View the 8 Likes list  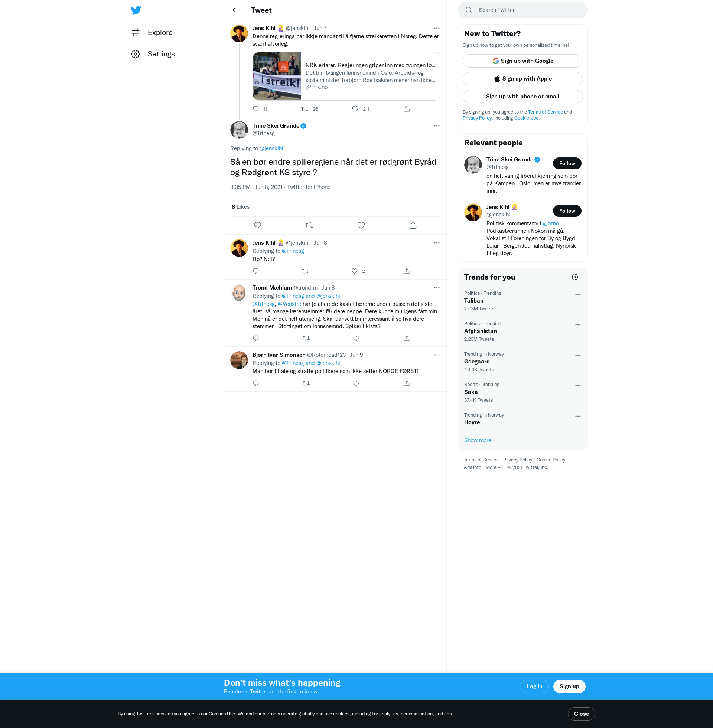click(x=240, y=207)
